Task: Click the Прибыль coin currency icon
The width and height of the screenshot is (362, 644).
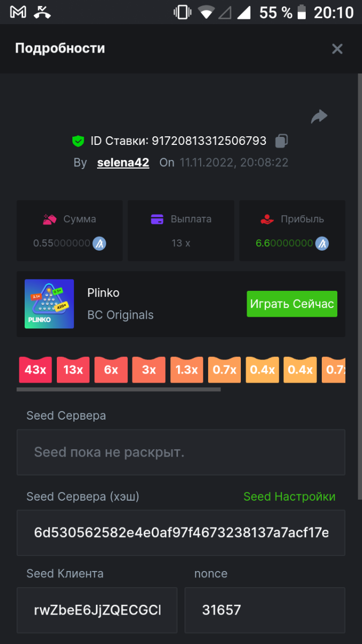Action: [x=322, y=243]
